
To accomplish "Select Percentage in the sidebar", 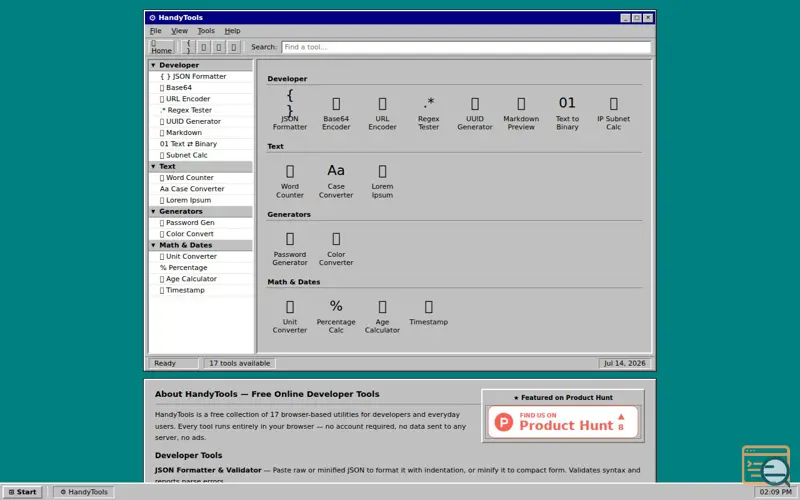I will (x=201, y=267).
